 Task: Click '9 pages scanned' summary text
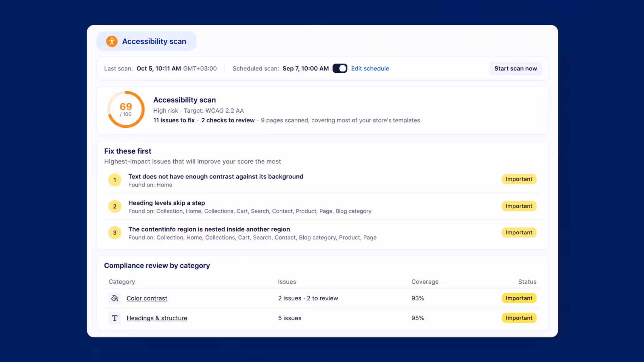pyautogui.click(x=340, y=120)
